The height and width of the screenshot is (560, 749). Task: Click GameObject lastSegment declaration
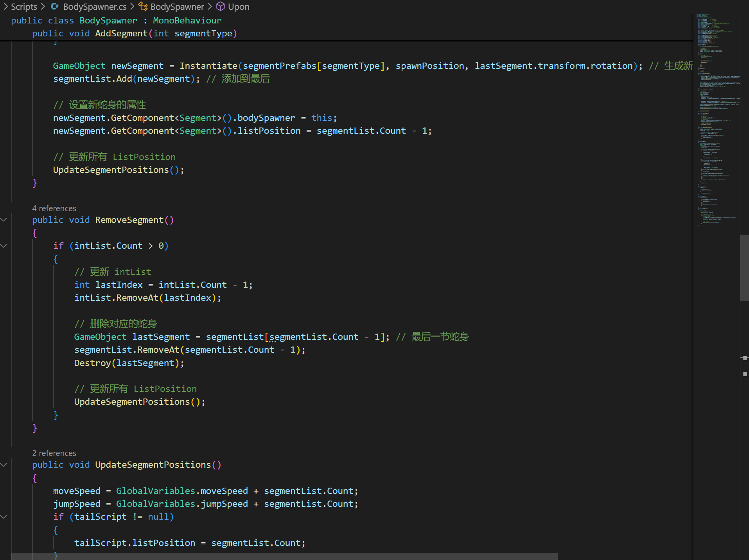point(232,337)
